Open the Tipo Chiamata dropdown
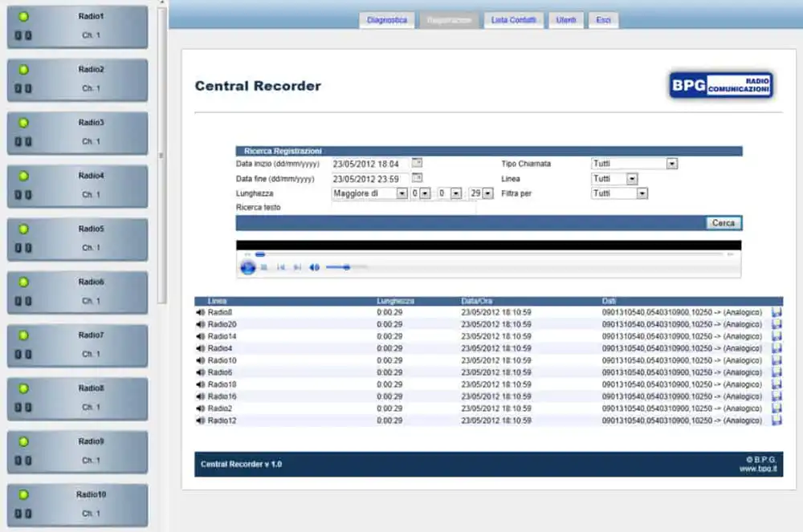 (673, 163)
